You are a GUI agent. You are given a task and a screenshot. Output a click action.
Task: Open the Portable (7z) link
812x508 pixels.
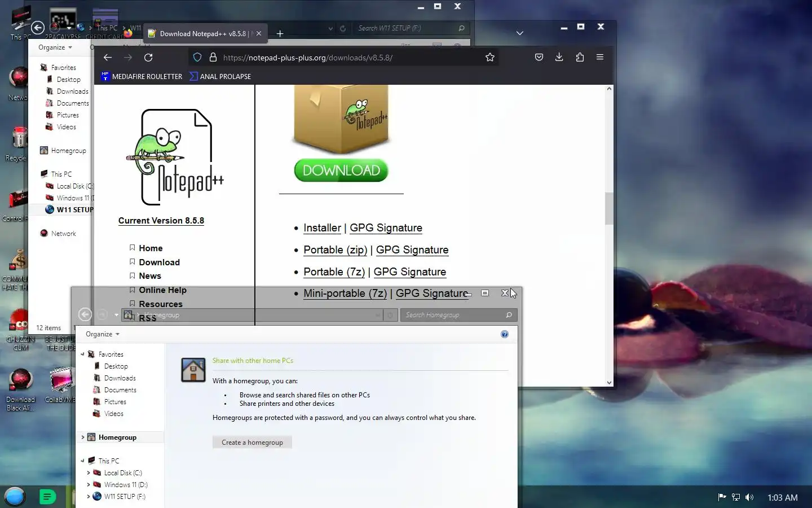pyautogui.click(x=334, y=272)
